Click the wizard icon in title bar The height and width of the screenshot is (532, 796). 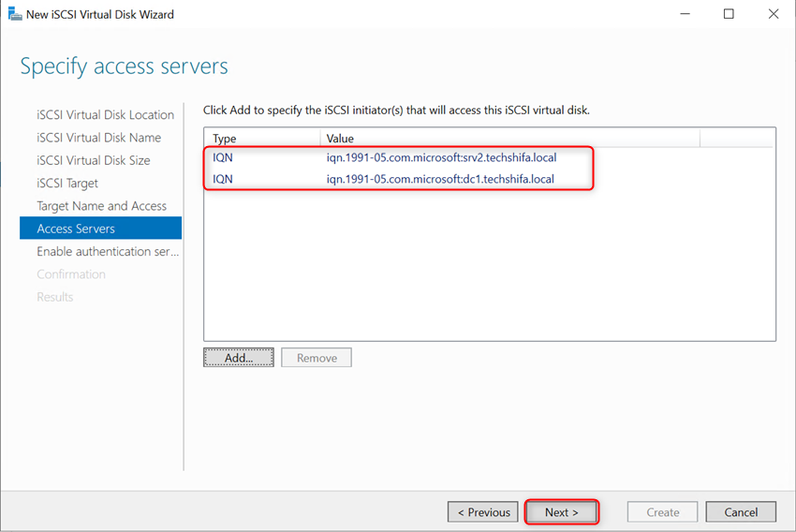point(15,14)
